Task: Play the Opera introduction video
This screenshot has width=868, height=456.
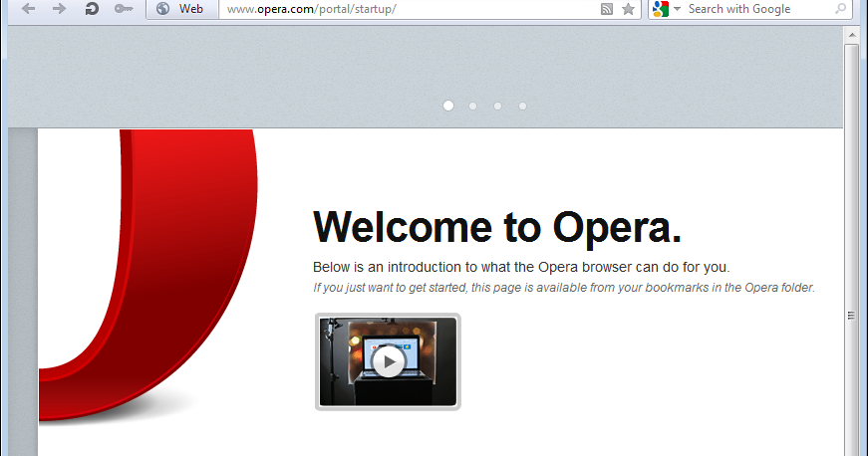Action: [388, 362]
